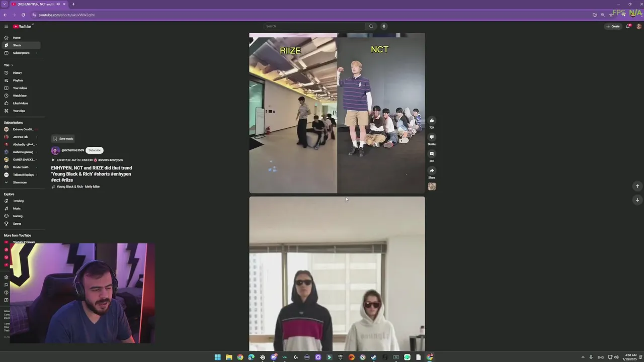The width and height of the screenshot is (644, 362).
Task: Close the ENHYPEN, NCT YouTube tab
Action: pos(64,4)
